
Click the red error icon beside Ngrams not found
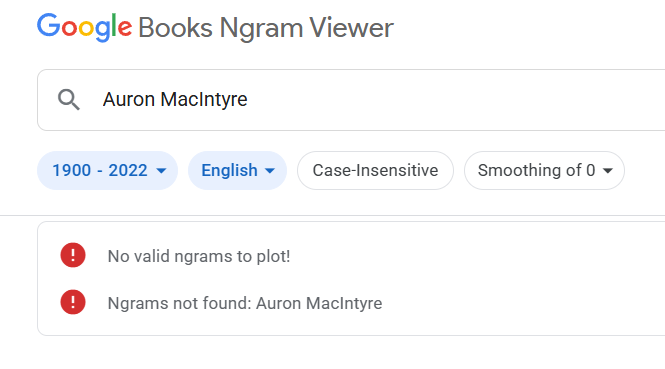[x=73, y=302]
